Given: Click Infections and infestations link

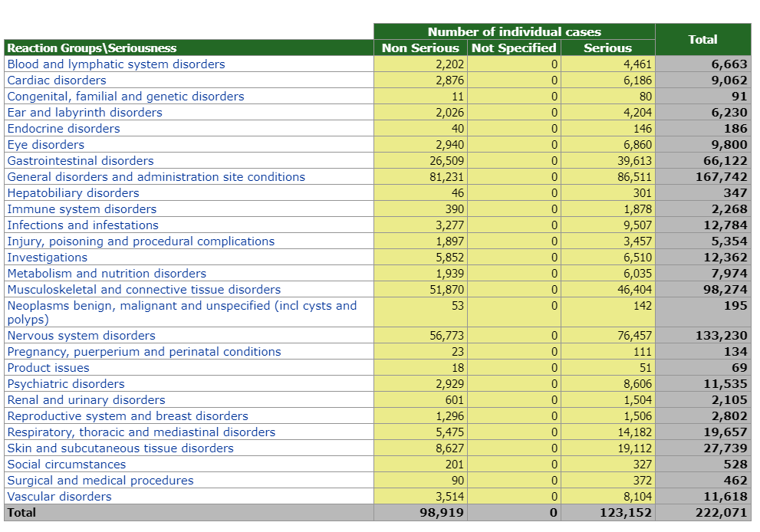Looking at the screenshot, I should pyautogui.click(x=83, y=225).
